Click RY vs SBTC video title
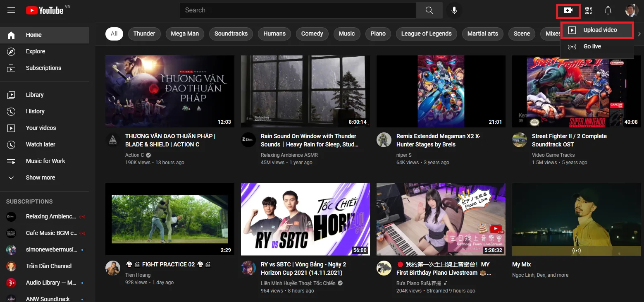Screen dimensions: 644x302 [x=304, y=268]
